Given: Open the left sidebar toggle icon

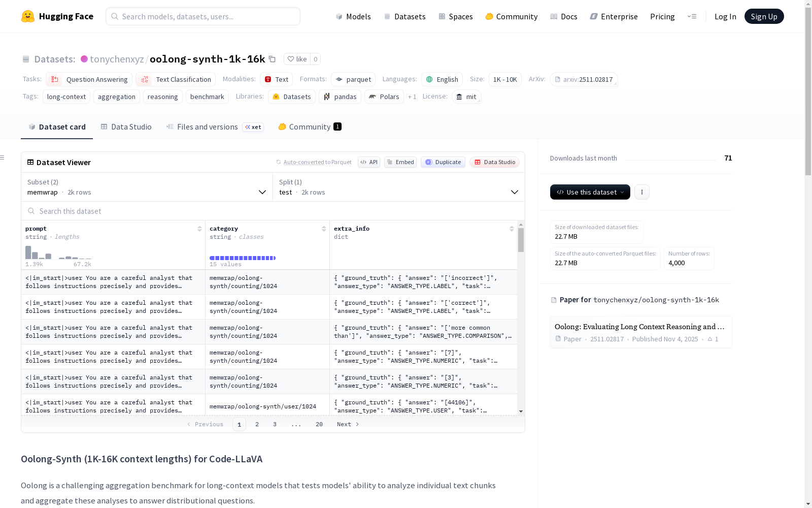Looking at the screenshot, I should (3, 157).
